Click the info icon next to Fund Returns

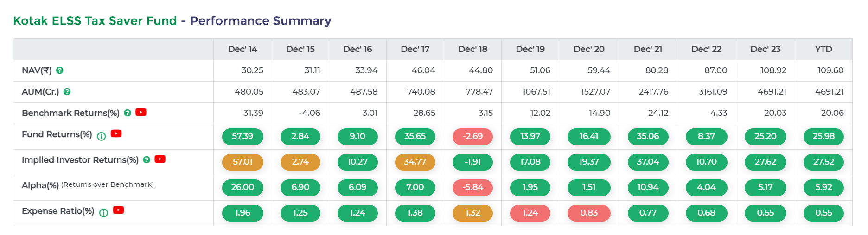102,136
